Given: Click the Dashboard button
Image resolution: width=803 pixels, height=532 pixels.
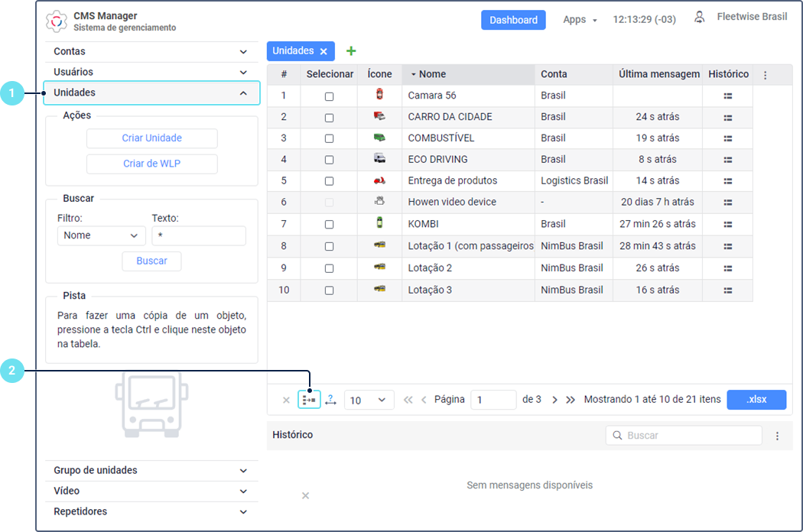Looking at the screenshot, I should coord(513,20).
